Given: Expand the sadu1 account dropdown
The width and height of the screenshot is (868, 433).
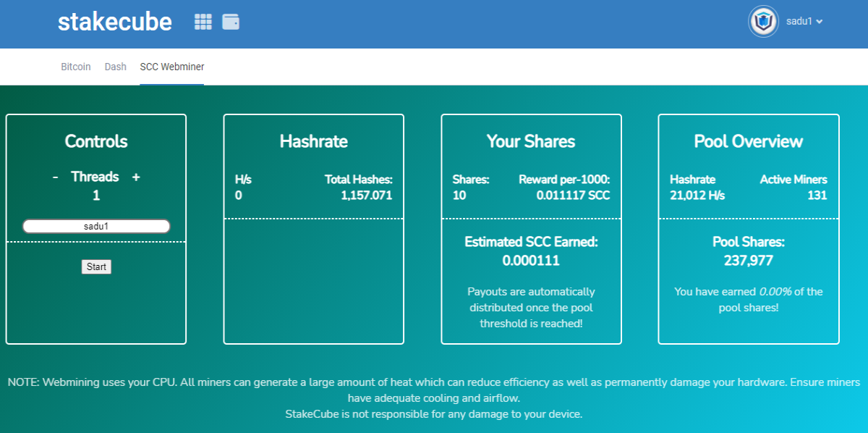Looking at the screenshot, I should [x=804, y=22].
